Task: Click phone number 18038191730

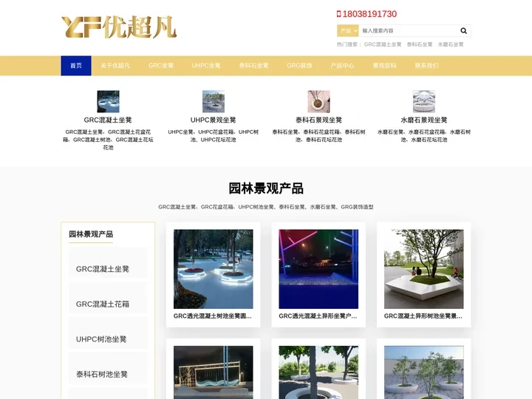Action: (369, 14)
